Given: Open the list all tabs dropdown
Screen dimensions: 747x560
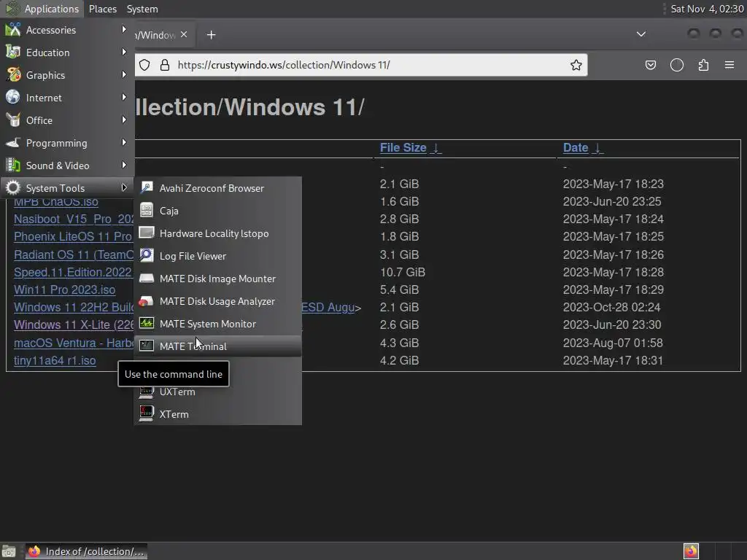Looking at the screenshot, I should 641,34.
